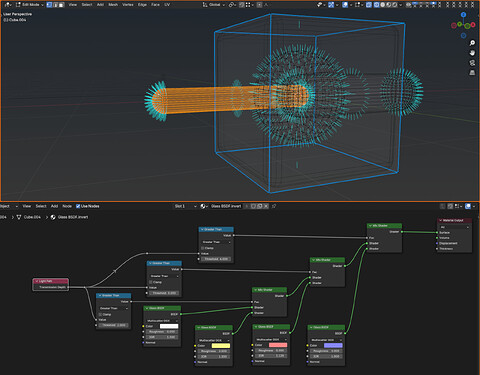The width and height of the screenshot is (480, 375).
Task: Click Cube.004 in node editor breadcrumb
Action: (32, 217)
